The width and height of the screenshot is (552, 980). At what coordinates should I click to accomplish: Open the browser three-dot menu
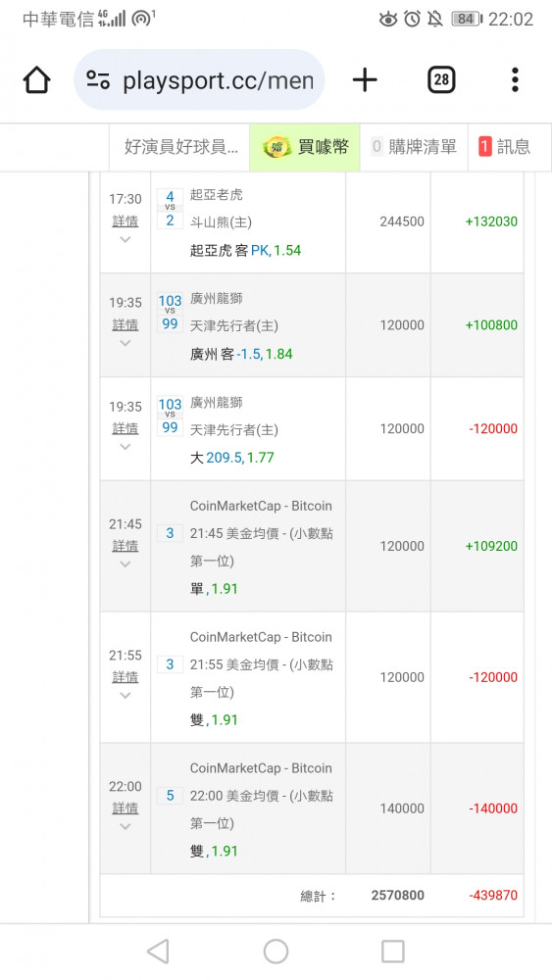coord(515,80)
